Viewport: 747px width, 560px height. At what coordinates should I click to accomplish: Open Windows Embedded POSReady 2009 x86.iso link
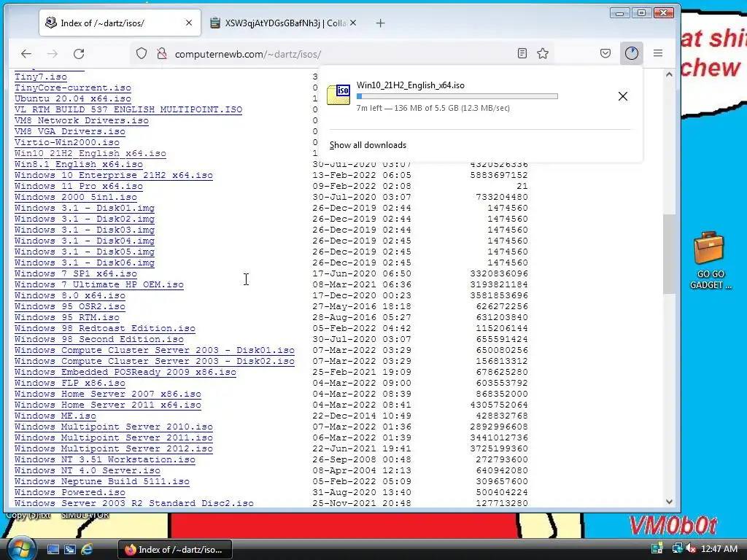pos(125,373)
